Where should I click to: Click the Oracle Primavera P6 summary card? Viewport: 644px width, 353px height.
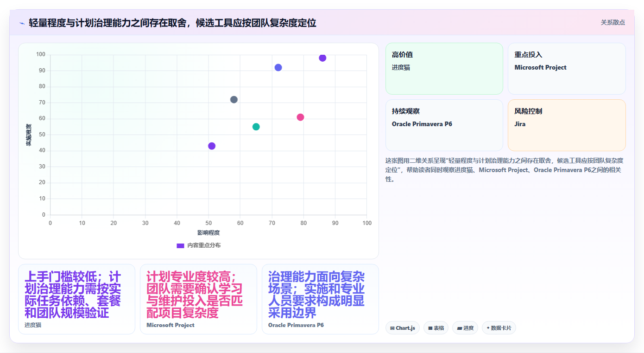tap(320, 299)
